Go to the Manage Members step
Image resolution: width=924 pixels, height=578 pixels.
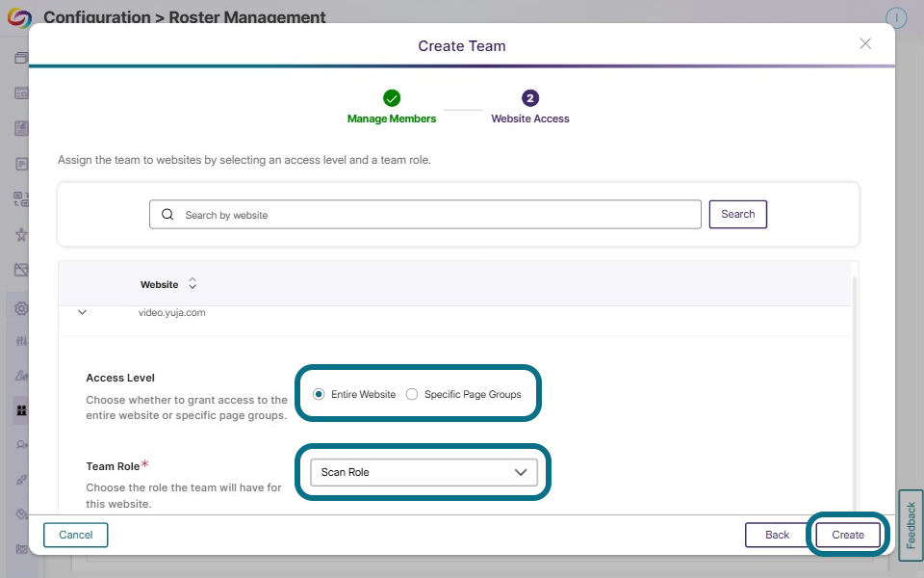coord(392,118)
